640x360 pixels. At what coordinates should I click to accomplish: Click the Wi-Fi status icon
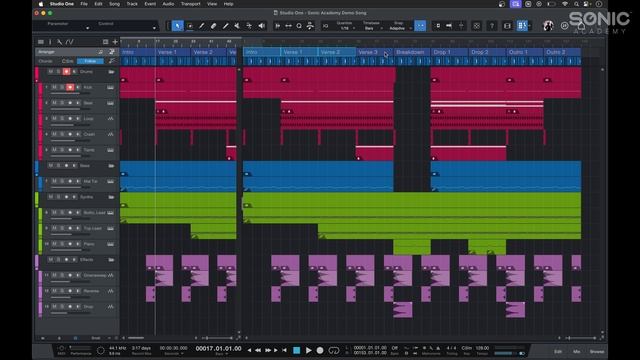565,4
